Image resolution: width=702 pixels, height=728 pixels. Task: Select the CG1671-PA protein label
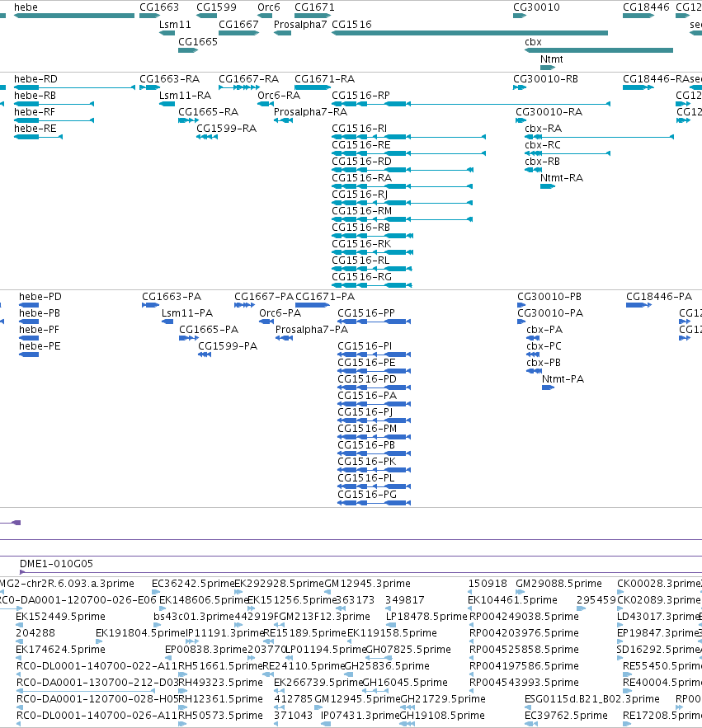tap(325, 296)
